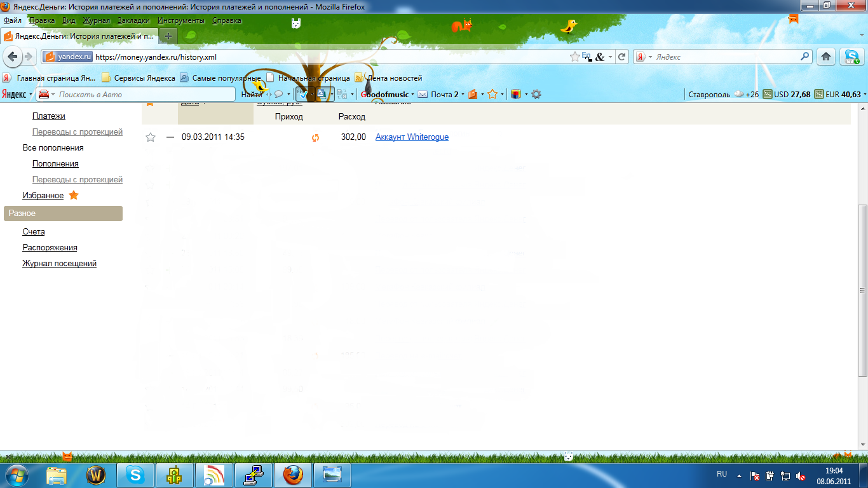Open the Платежи sidebar link
Viewport: 868px width, 488px height.
coord(49,116)
